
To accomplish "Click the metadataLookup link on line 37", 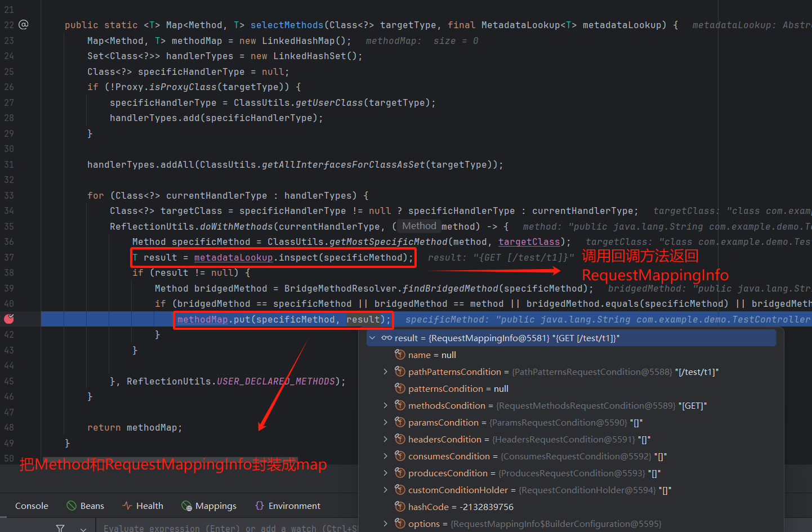I will pyautogui.click(x=233, y=257).
